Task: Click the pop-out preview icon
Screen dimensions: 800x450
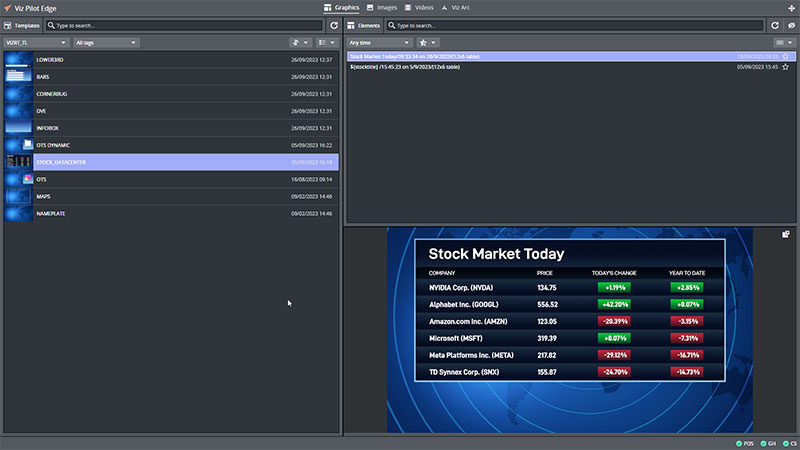Action: [786, 234]
